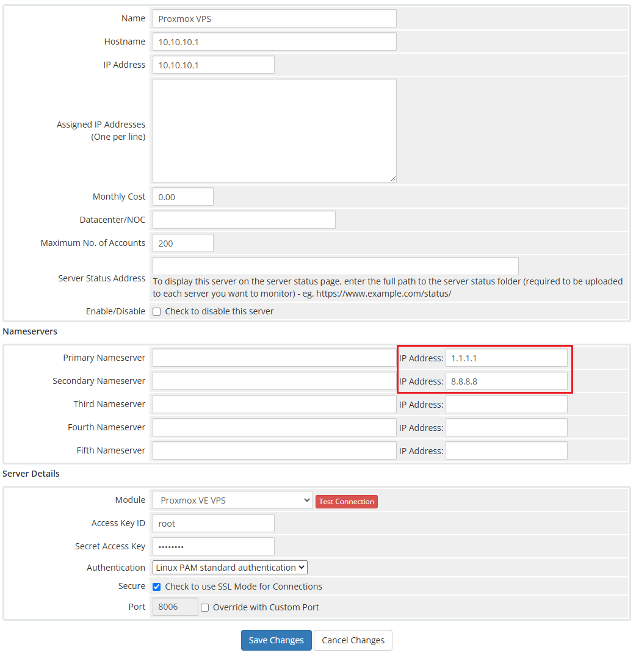Click the Maximum No. of Accounts field
636x672 pixels.
pyautogui.click(x=183, y=243)
